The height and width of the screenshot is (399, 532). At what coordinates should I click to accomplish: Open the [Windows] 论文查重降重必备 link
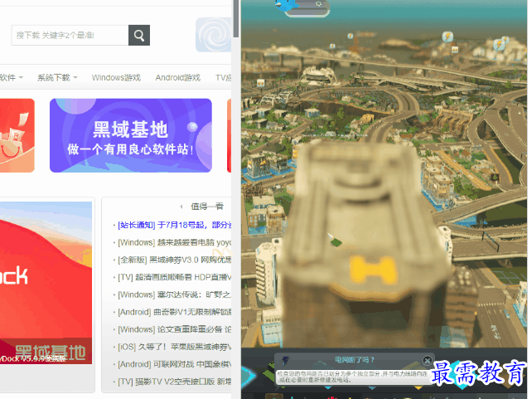pos(174,329)
